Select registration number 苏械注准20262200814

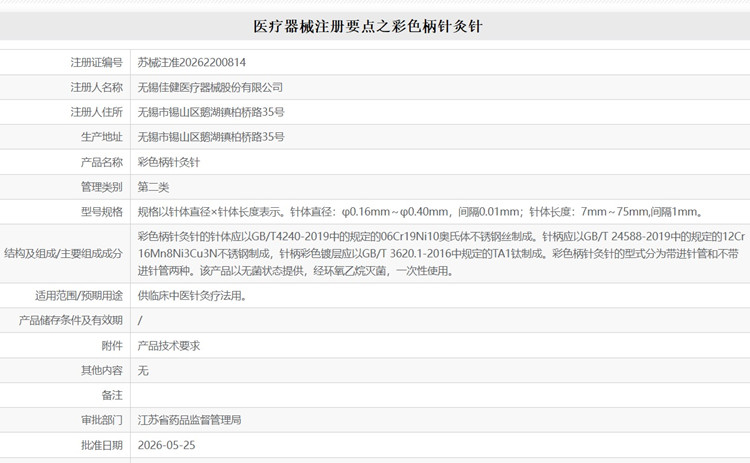[x=192, y=62]
